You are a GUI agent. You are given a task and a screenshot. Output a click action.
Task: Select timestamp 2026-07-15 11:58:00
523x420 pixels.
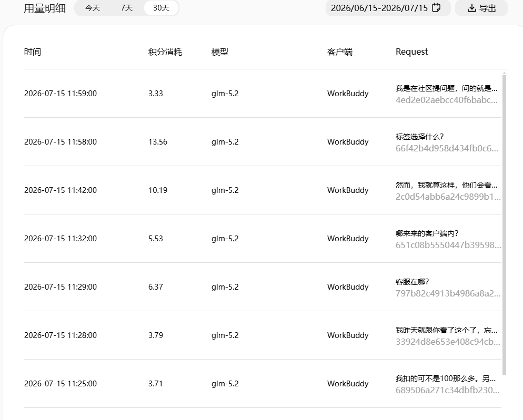point(61,142)
